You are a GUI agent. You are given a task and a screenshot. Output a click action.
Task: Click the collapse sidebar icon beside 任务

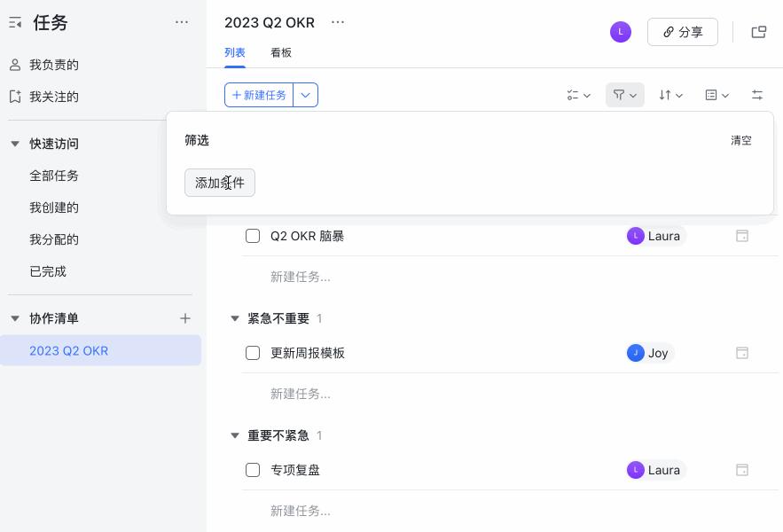point(13,22)
